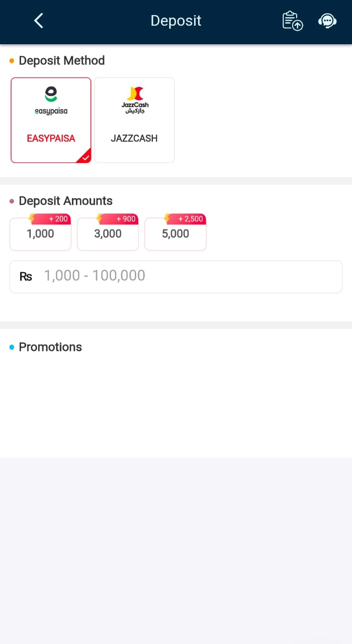Image resolution: width=352 pixels, height=644 pixels.
Task: Click the Promotions section heading
Action: 50,347
